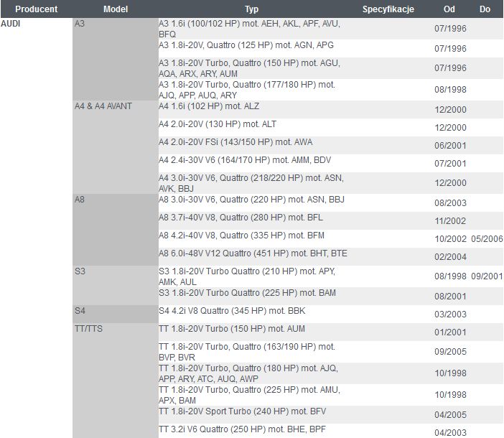The height and width of the screenshot is (438, 504).
Task: Select the S3 model cell
Action: coord(116,285)
